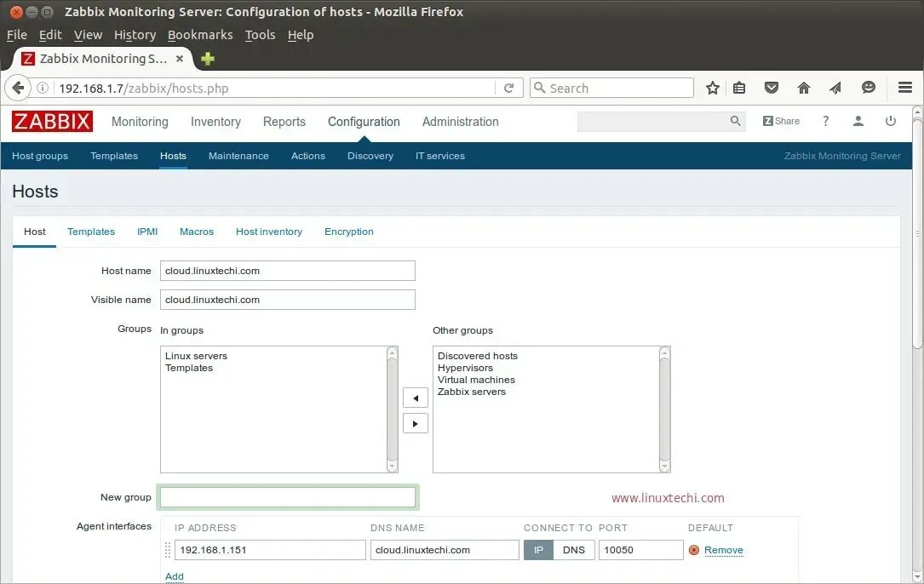Viewport: 924px width, 584px height.
Task: Open Zabbix help question mark
Action: (x=825, y=121)
